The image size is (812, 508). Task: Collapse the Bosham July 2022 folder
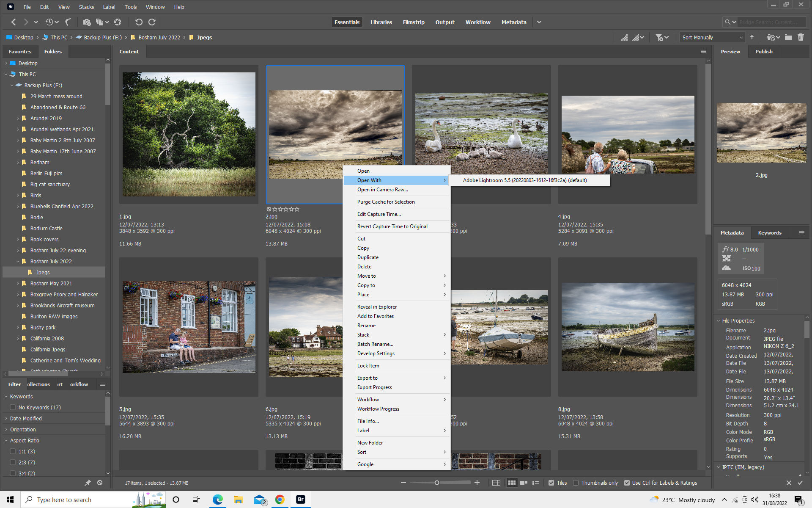(17, 261)
